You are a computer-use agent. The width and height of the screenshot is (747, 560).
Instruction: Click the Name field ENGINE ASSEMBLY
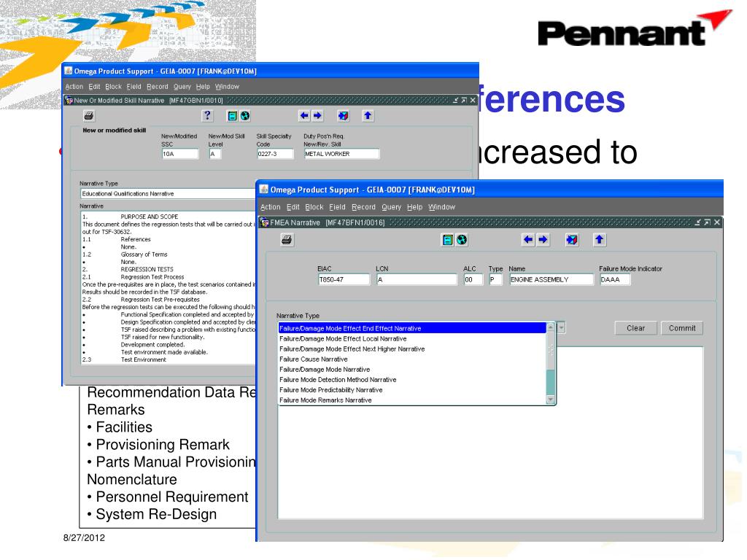[x=551, y=279]
